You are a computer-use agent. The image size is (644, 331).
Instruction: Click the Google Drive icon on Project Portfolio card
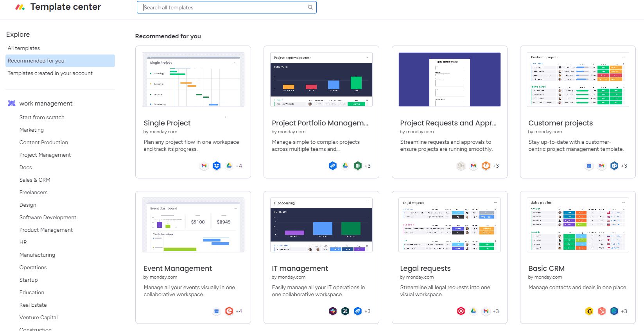click(x=345, y=166)
